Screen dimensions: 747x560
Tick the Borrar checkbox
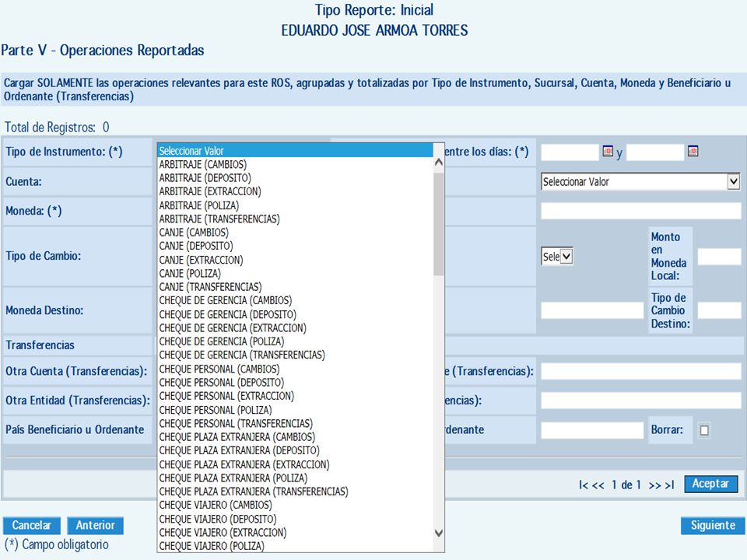pyautogui.click(x=704, y=430)
